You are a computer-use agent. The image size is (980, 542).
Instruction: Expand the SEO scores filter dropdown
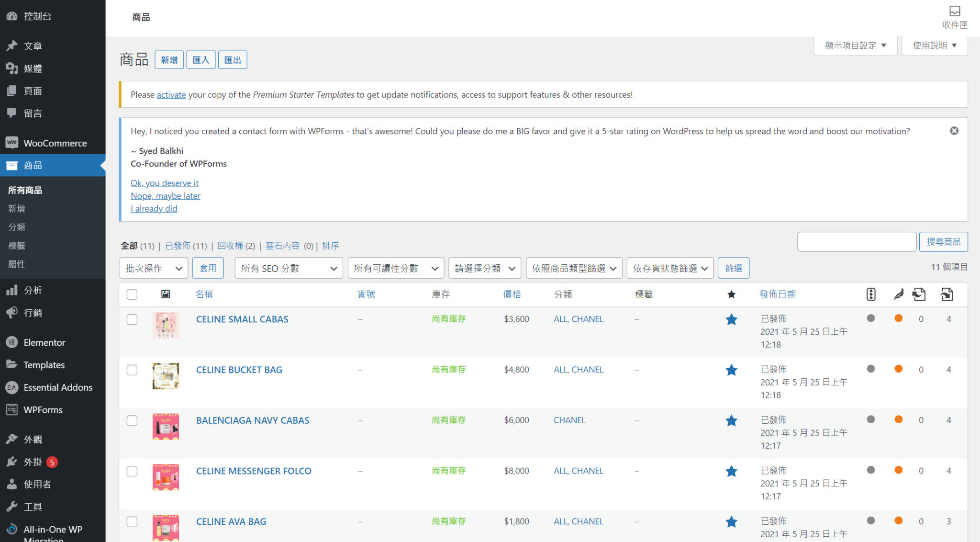(288, 268)
